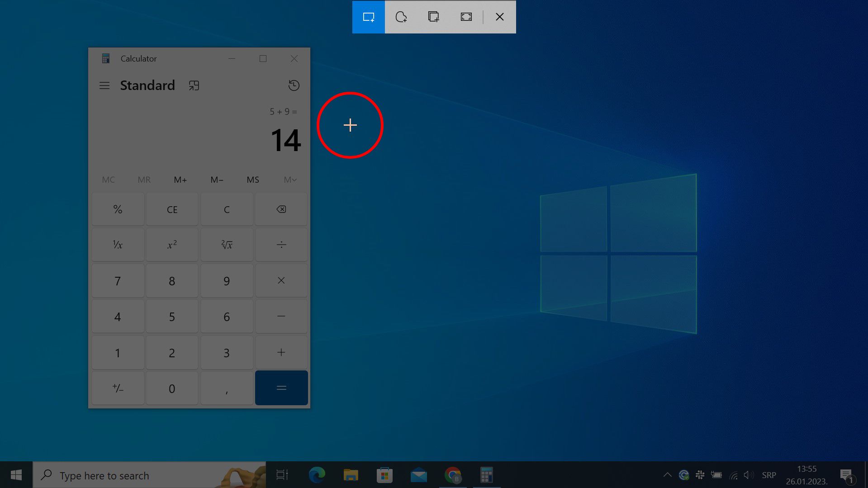The width and height of the screenshot is (868, 488).
Task: Click the plus key on keypad
Action: click(281, 352)
